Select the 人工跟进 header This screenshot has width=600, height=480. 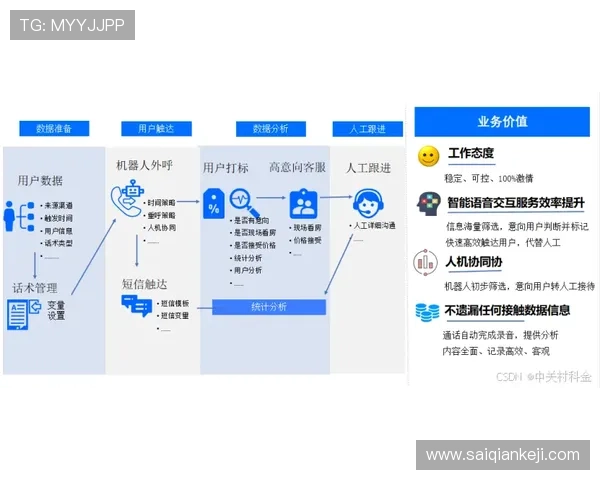[367, 129]
